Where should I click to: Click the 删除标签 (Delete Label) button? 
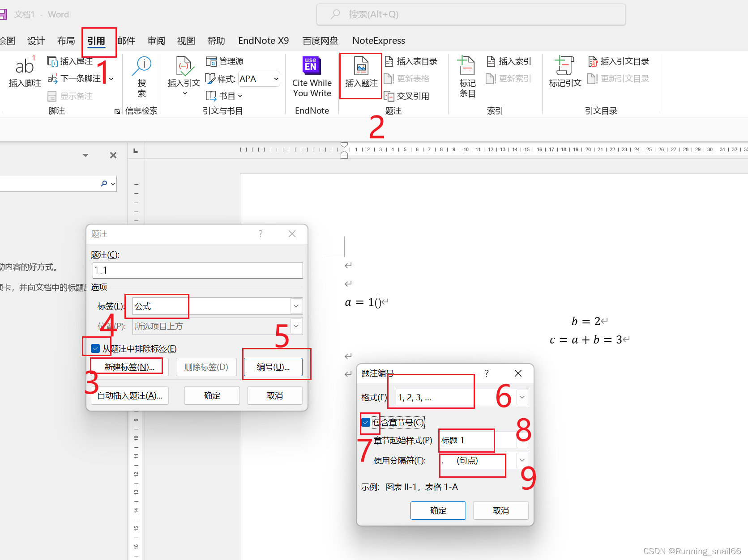206,367
